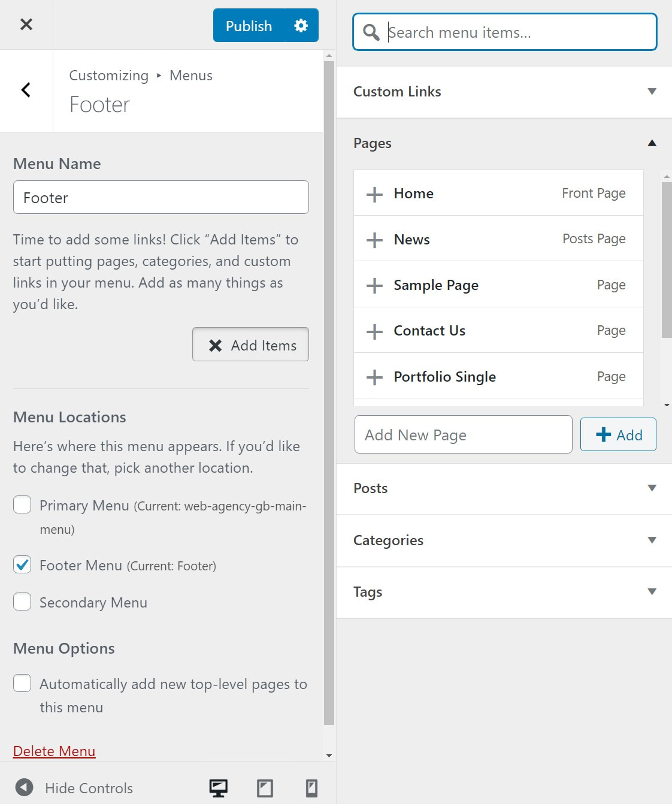672x804 pixels.
Task: Open publish settings via the gear icon
Action: pyautogui.click(x=301, y=25)
